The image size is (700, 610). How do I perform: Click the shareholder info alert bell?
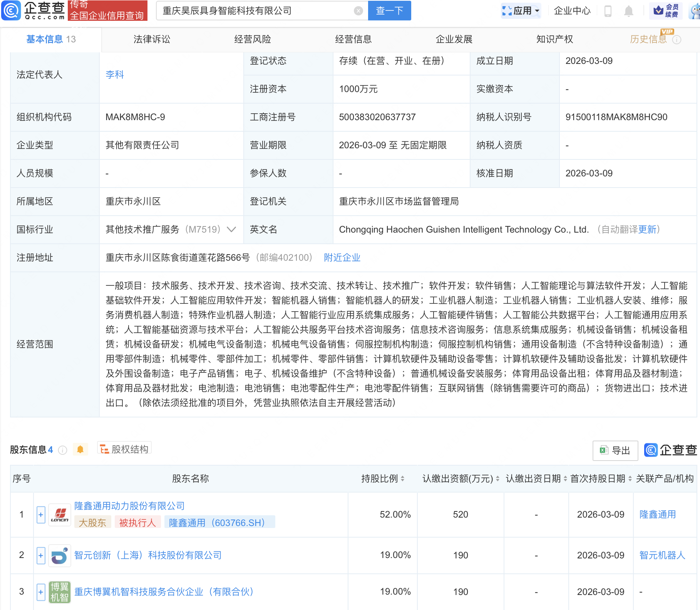coord(80,449)
